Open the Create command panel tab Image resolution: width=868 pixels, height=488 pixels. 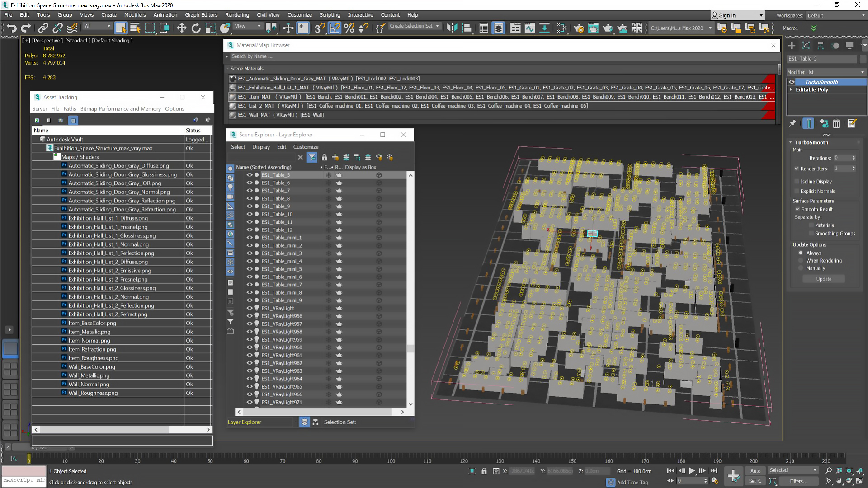click(792, 46)
